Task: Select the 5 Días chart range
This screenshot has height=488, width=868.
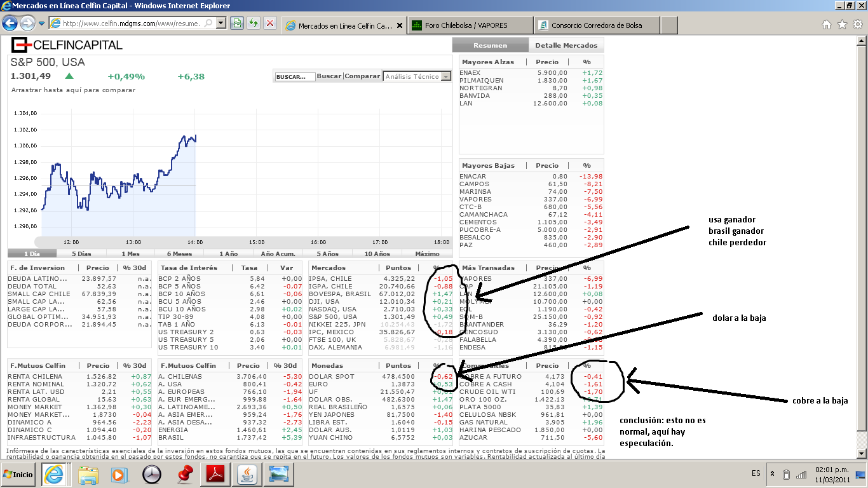Action: (81, 254)
